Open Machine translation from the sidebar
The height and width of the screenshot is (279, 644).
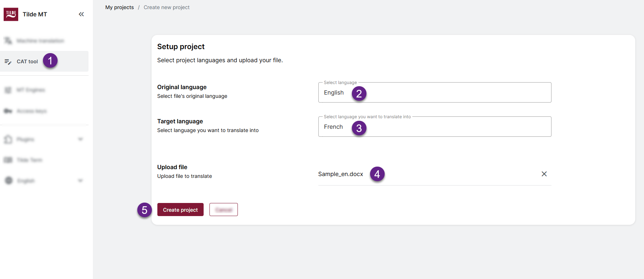click(x=40, y=41)
